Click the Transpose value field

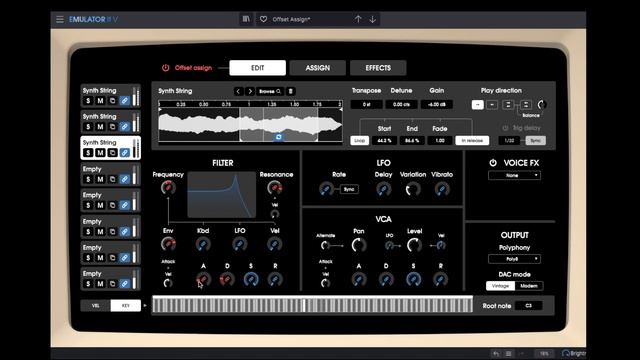click(367, 104)
